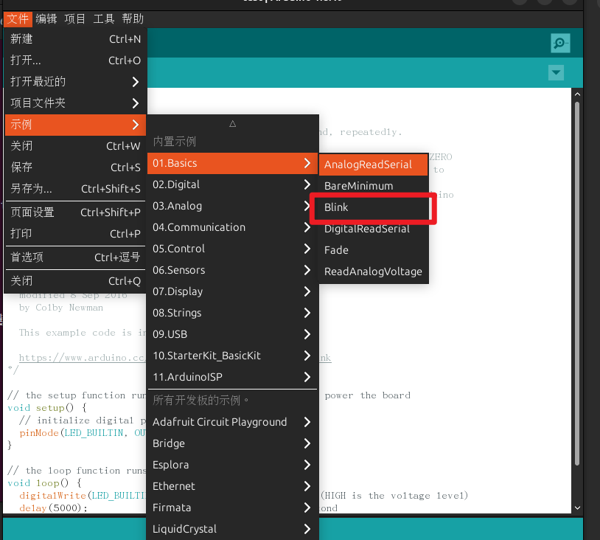This screenshot has height=540, width=600.
Task: Click the tab menu dropdown arrow
Action: pyautogui.click(x=556, y=73)
